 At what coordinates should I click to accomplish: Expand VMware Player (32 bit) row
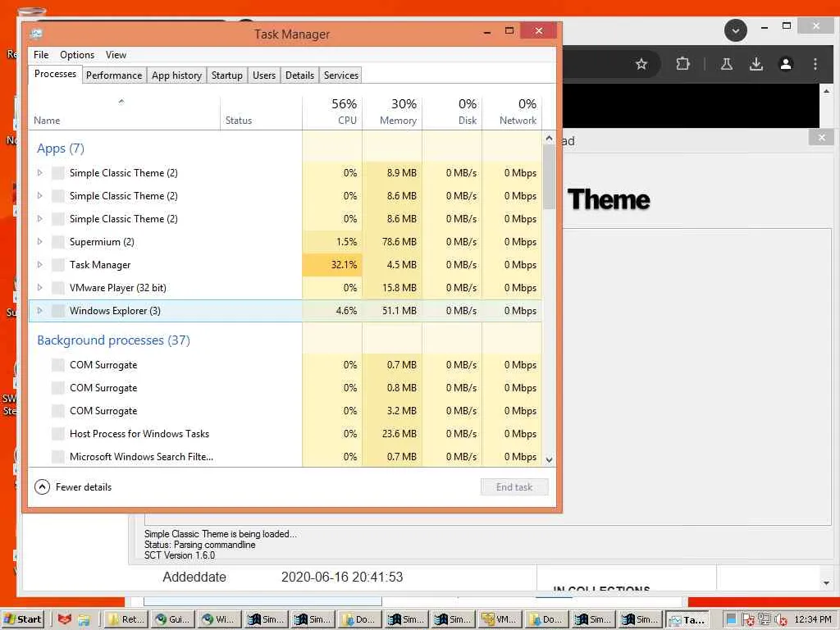39,288
